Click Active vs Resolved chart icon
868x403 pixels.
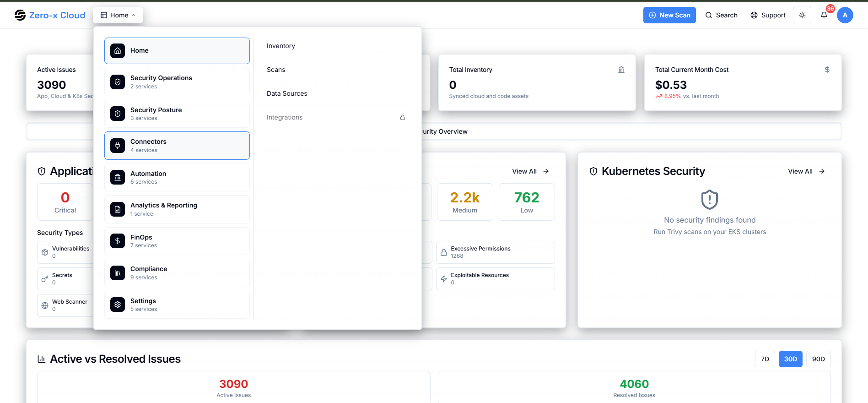pyautogui.click(x=42, y=359)
